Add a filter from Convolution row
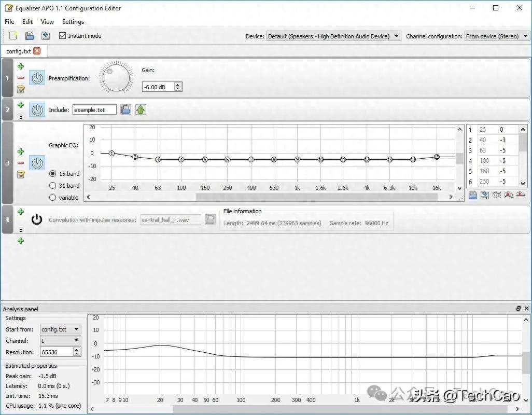This screenshot has width=532, height=415. pos(21,212)
